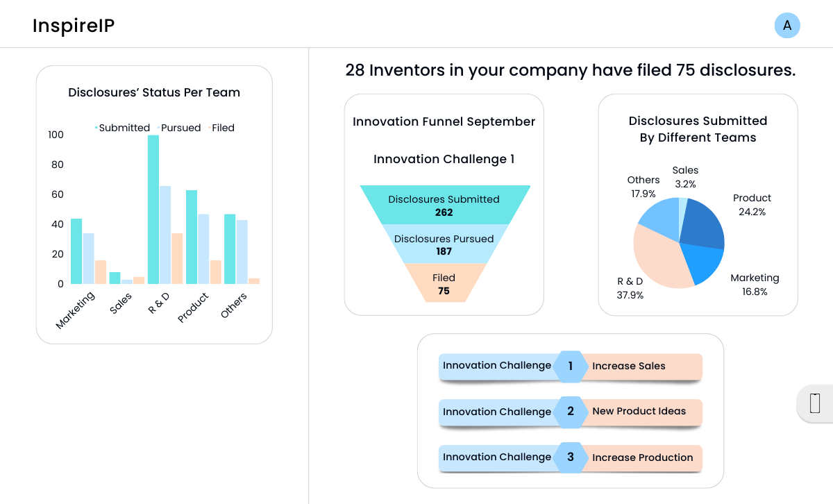The image size is (833, 504).
Task: Click the mobile device preview icon
Action: (x=816, y=403)
